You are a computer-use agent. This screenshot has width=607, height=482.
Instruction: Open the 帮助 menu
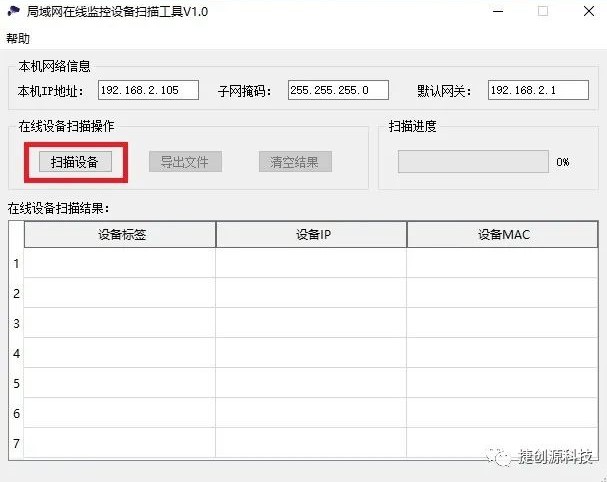click(x=18, y=38)
